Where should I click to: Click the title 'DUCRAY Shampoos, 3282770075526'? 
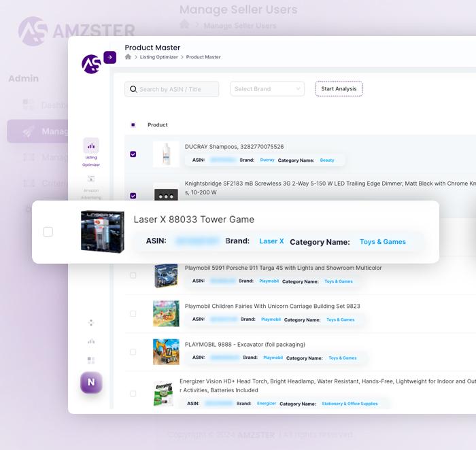(x=234, y=147)
